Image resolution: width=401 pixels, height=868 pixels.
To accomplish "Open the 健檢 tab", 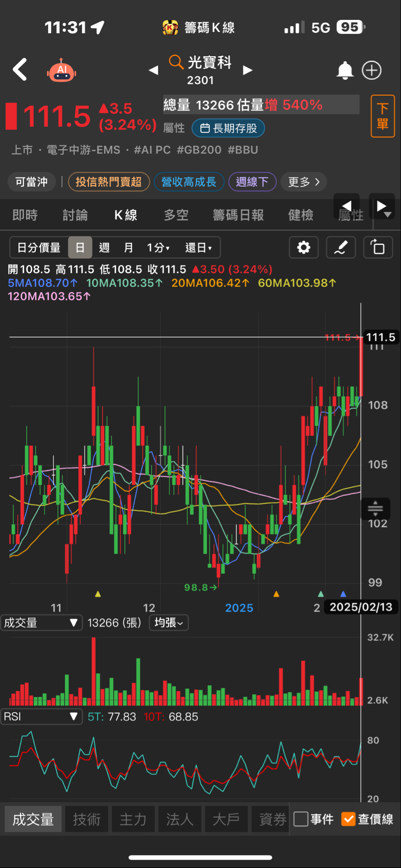I will (x=301, y=215).
